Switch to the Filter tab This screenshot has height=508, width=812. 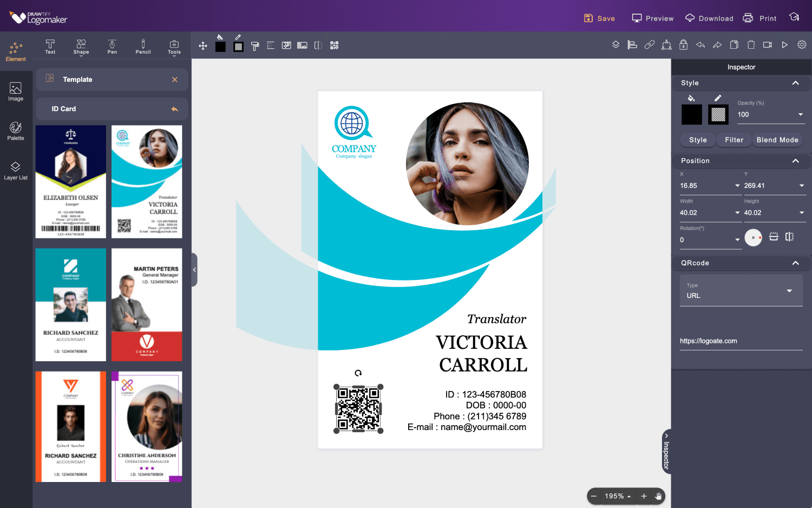tap(734, 140)
